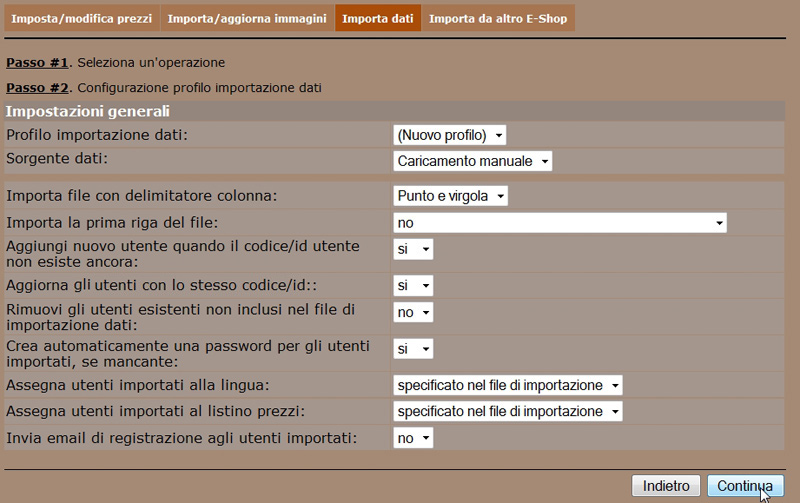Open the assigned listino prezzi dropdown
This screenshot has width=800, height=503.
click(x=508, y=411)
